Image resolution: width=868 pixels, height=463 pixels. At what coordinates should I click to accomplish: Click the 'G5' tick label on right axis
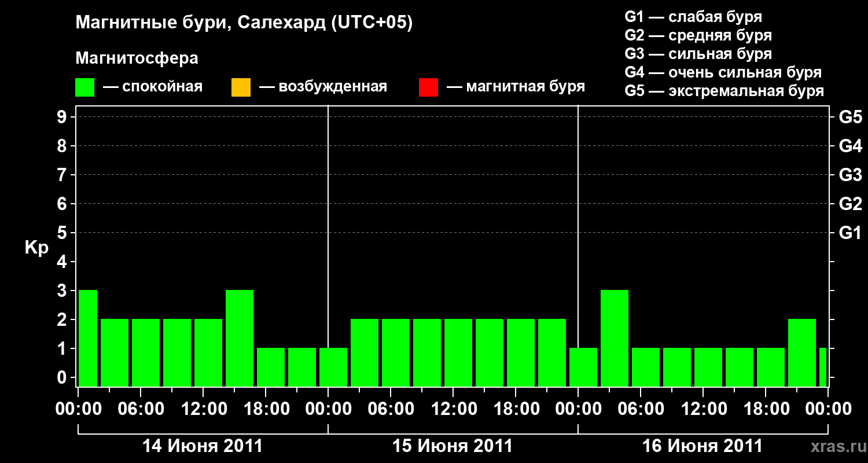point(850,117)
